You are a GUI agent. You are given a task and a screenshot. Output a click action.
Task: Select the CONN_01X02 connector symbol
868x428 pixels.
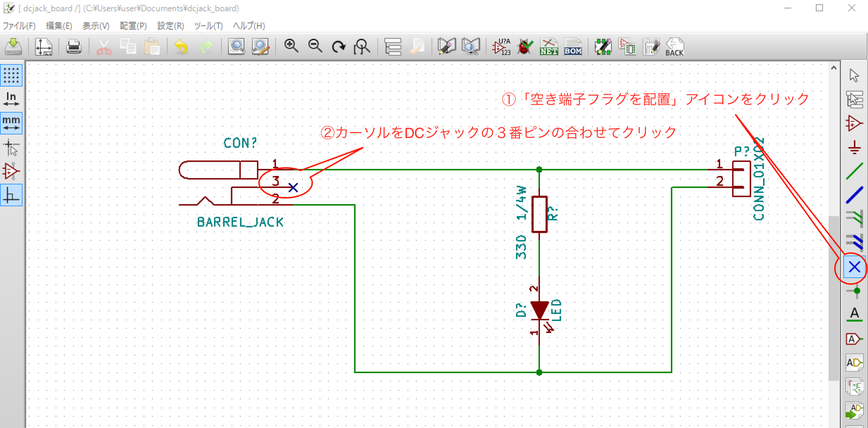[741, 178]
